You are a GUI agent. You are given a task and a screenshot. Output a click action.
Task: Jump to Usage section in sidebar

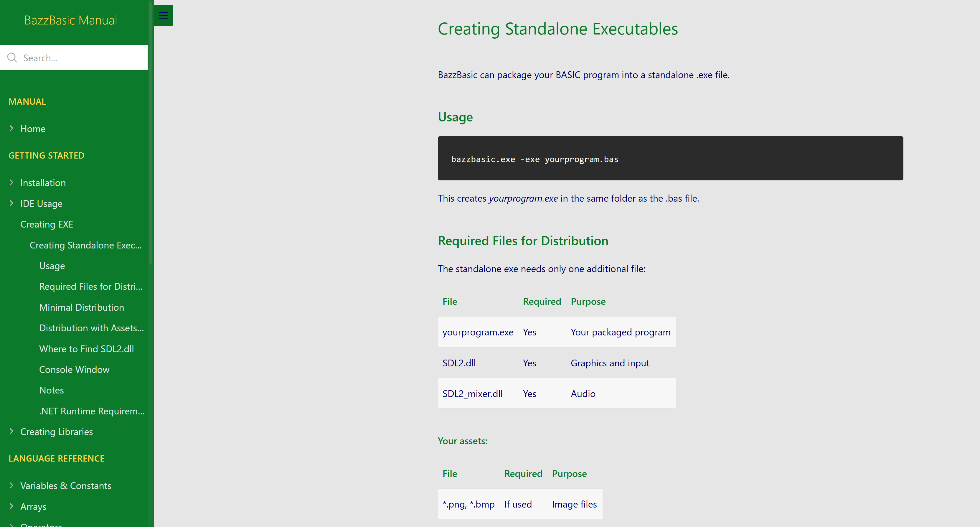[52, 266]
